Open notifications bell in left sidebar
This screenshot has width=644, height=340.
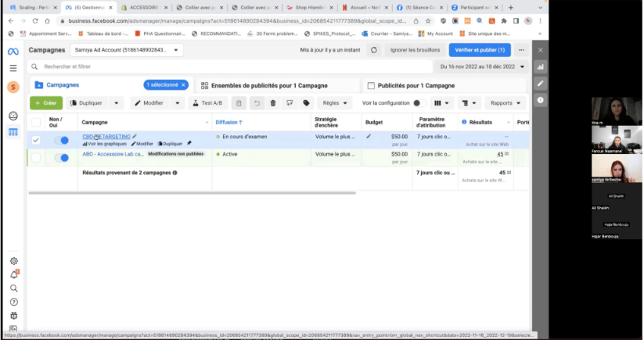point(14,274)
